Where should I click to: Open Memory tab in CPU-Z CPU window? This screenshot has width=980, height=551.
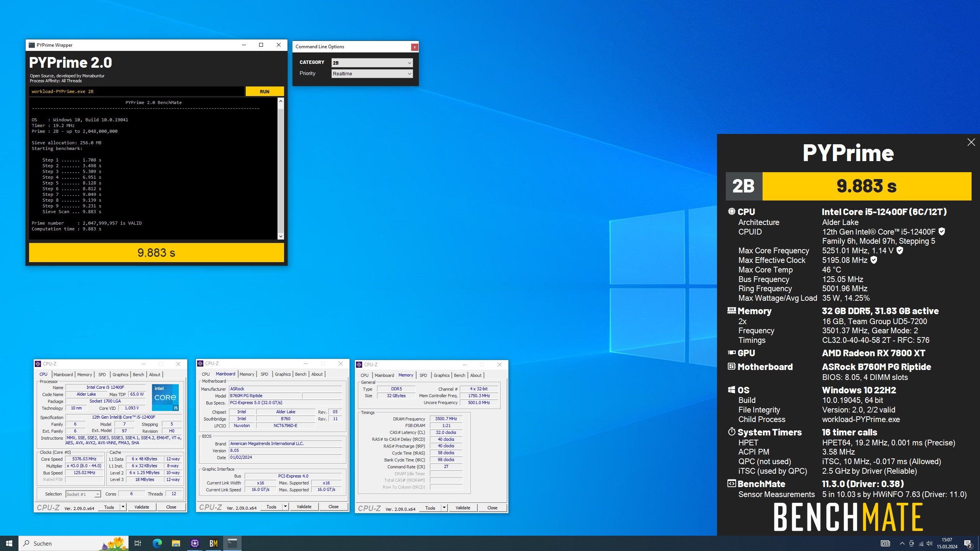[85, 375]
